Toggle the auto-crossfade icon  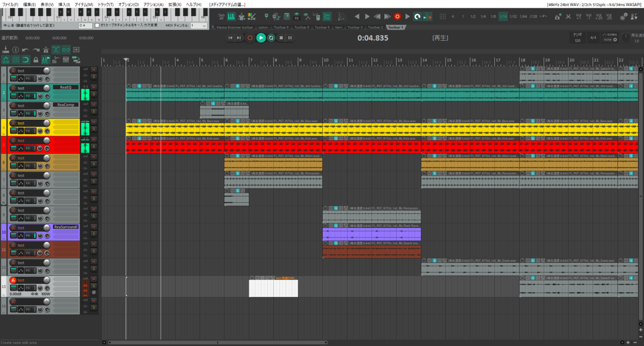pyautogui.click(x=56, y=50)
